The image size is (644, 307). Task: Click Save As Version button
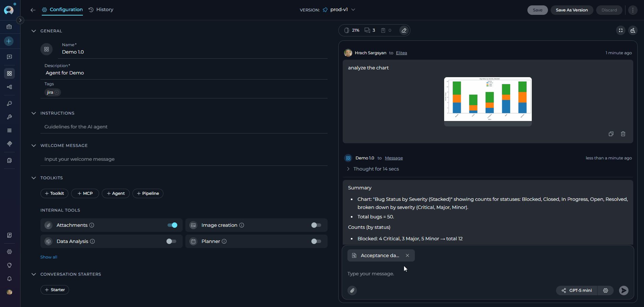tap(572, 10)
